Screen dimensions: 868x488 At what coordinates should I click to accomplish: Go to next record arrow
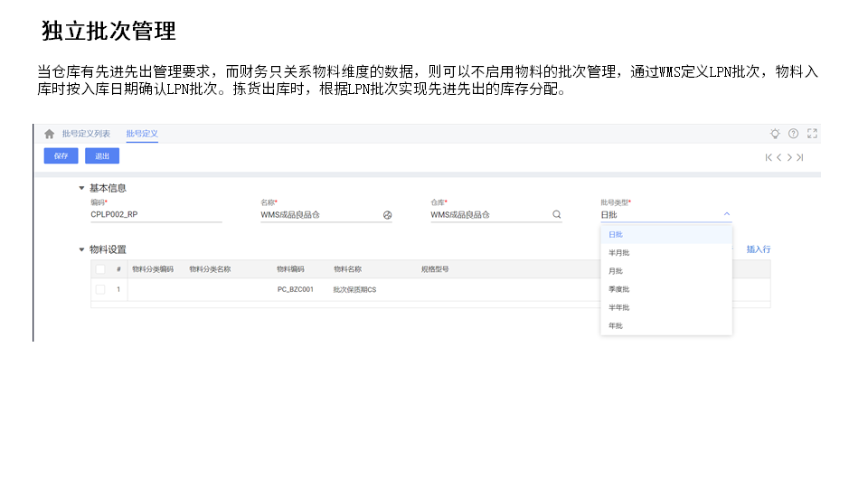click(789, 157)
